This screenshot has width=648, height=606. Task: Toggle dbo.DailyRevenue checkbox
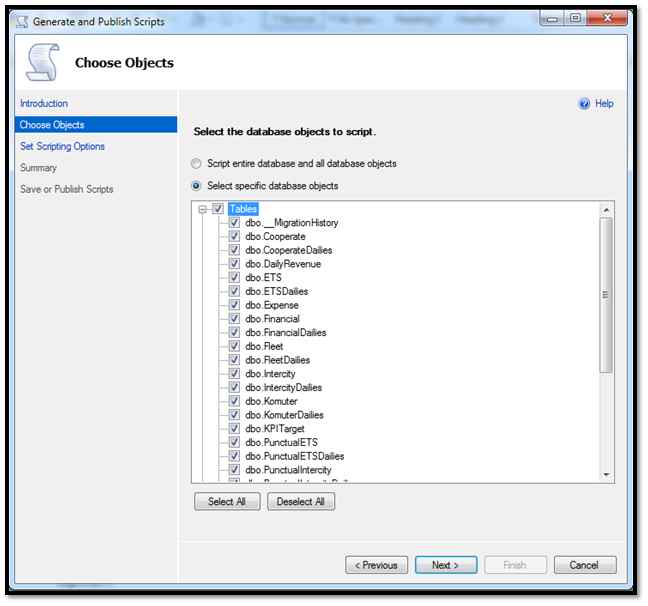point(234,263)
